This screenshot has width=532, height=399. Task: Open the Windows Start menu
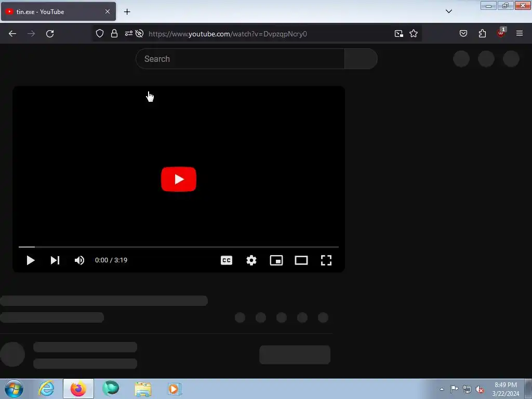click(x=14, y=389)
